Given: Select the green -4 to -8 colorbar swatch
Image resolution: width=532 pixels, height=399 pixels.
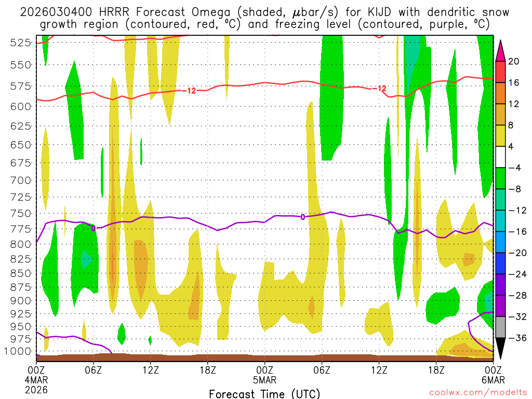Looking at the screenshot, I should pyautogui.click(x=500, y=178).
